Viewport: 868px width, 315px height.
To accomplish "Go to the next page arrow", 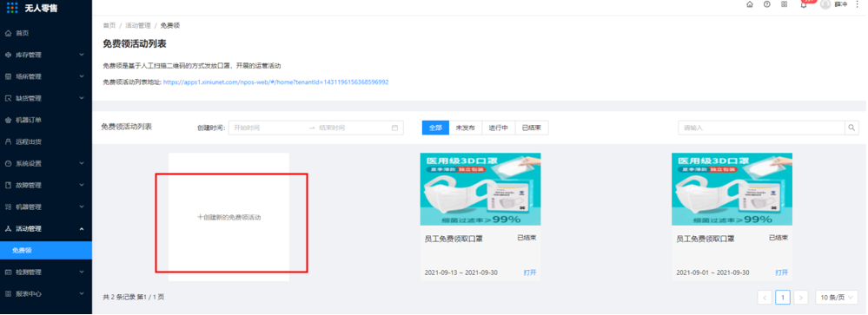I will (x=800, y=298).
